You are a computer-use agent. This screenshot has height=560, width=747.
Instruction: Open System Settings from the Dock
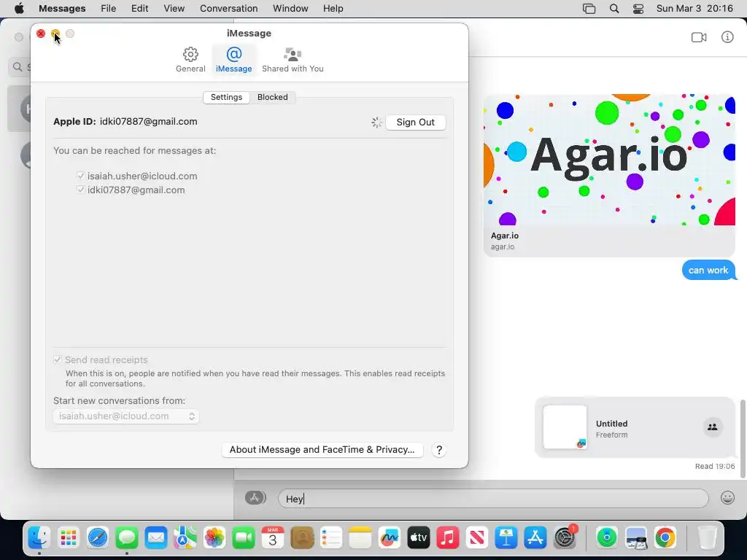(565, 538)
